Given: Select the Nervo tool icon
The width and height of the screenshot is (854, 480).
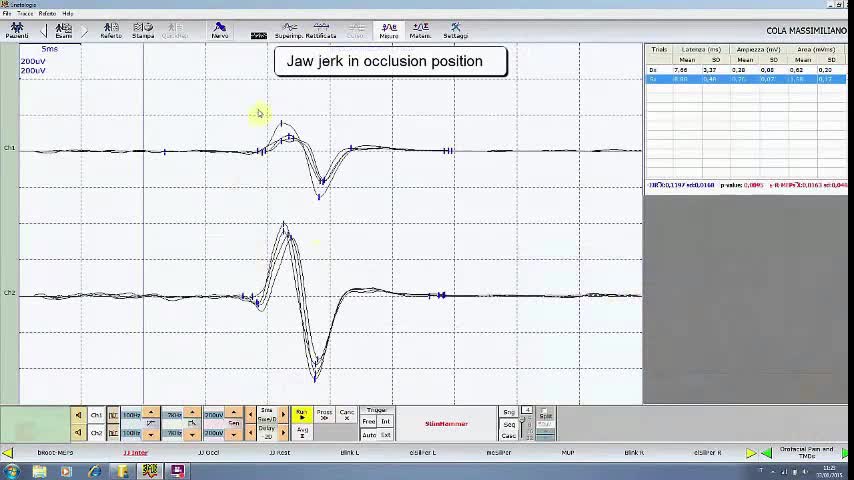Looking at the screenshot, I should point(219,30).
